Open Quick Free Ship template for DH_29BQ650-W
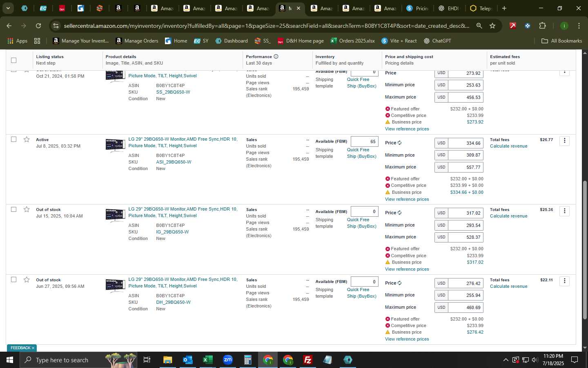This screenshot has height=368, width=588. (x=361, y=293)
